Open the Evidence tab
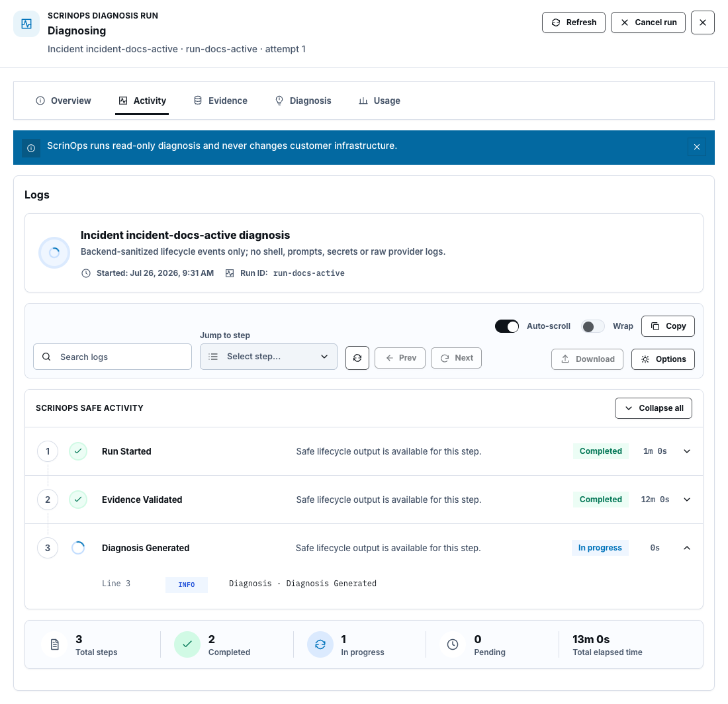The height and width of the screenshot is (704, 728). [220, 101]
